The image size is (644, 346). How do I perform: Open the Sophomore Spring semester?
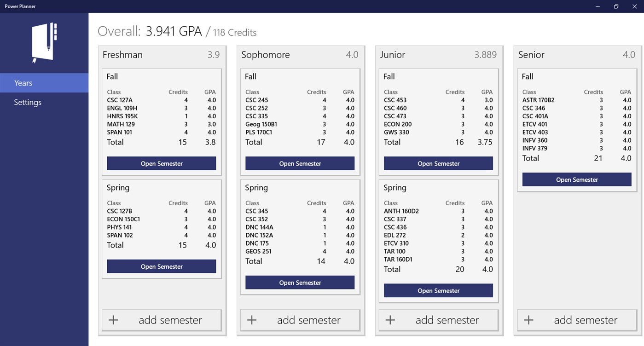[x=300, y=282]
